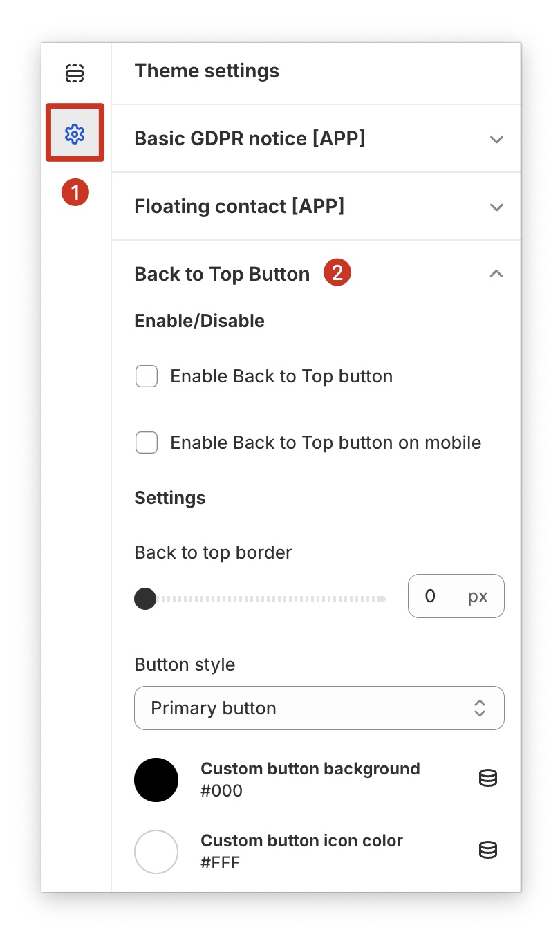Click the Back to Top Button heading

point(222,275)
